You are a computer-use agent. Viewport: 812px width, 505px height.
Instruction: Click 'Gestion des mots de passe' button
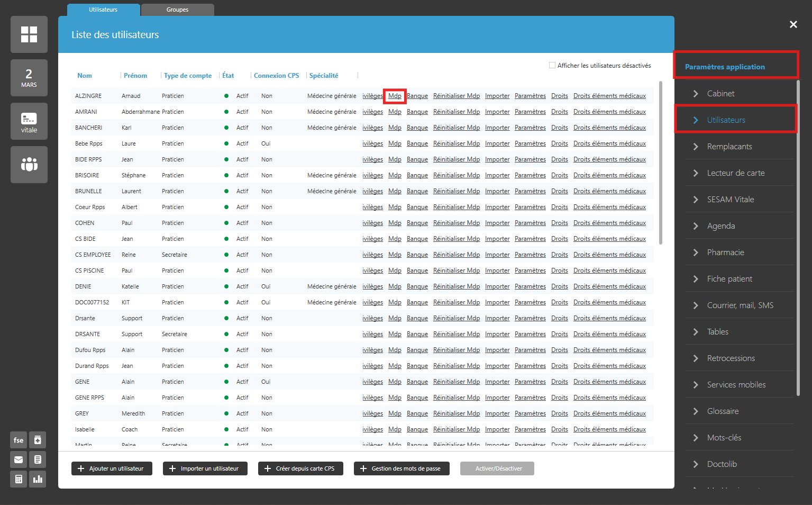[402, 468]
